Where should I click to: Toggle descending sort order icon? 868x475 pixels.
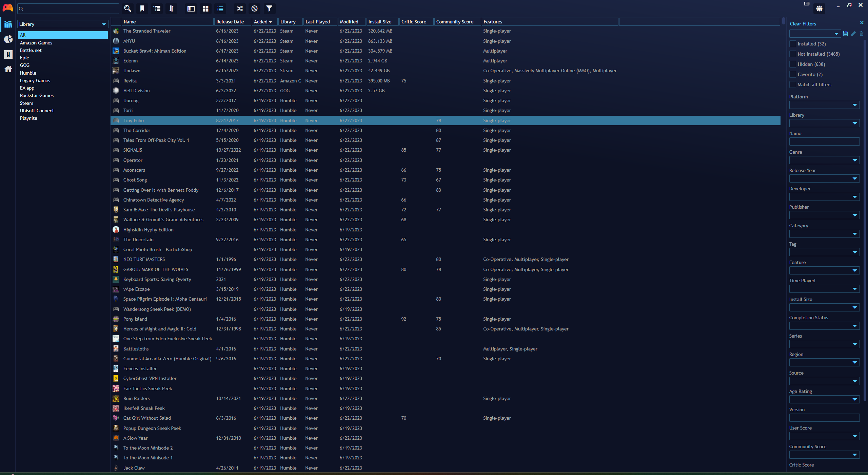(171, 8)
